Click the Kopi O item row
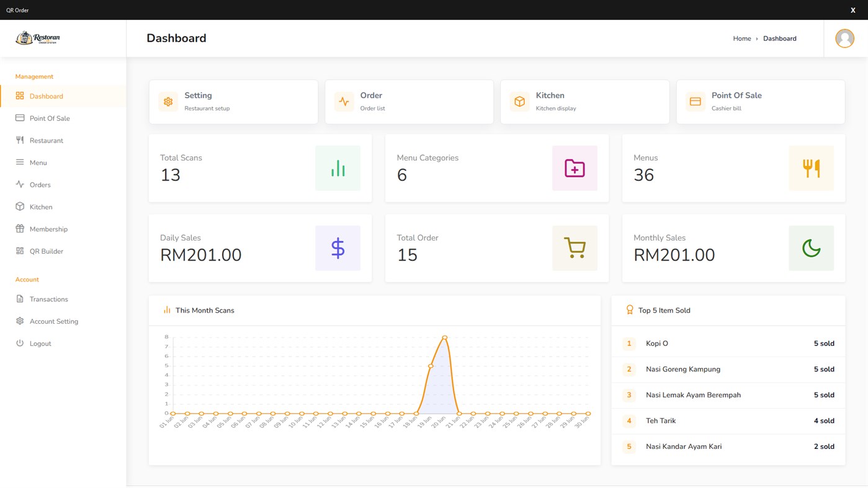 pyautogui.click(x=728, y=344)
